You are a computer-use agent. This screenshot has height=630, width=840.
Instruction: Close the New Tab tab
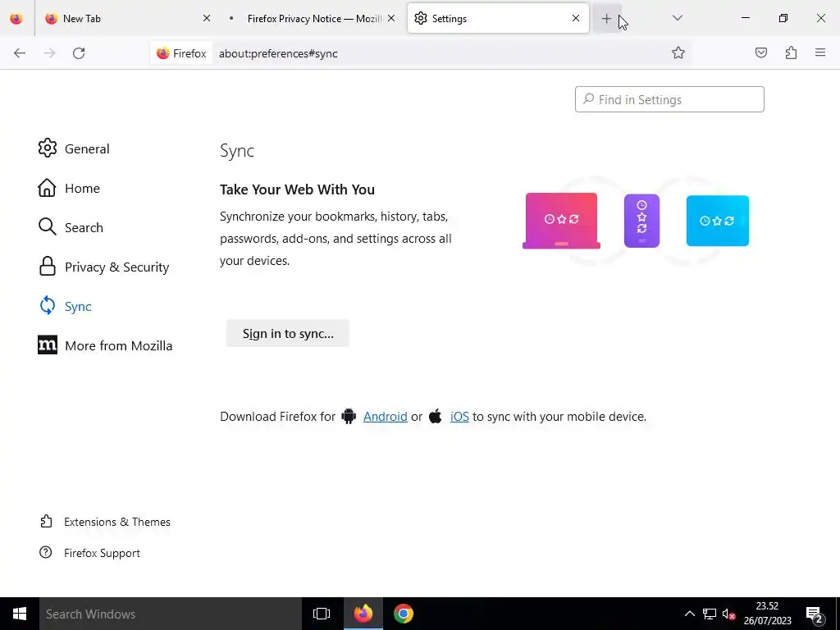coord(206,18)
